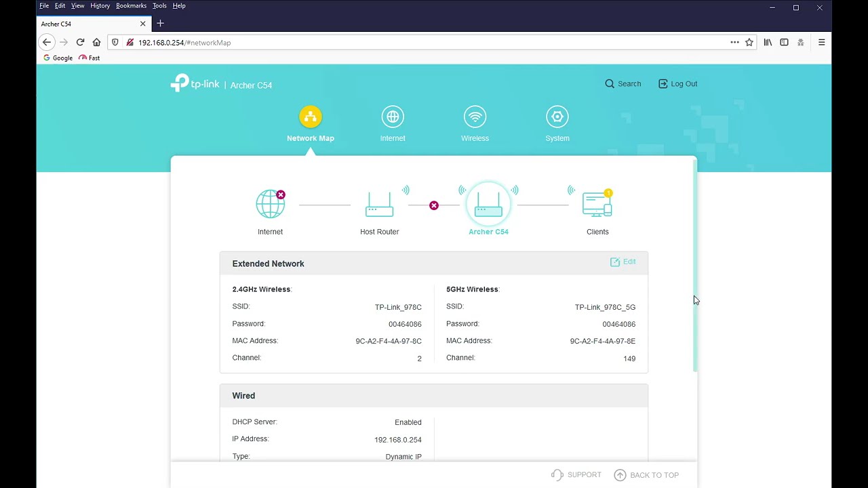Click the tp-link logo
The width and height of the screenshot is (868, 488).
point(195,83)
